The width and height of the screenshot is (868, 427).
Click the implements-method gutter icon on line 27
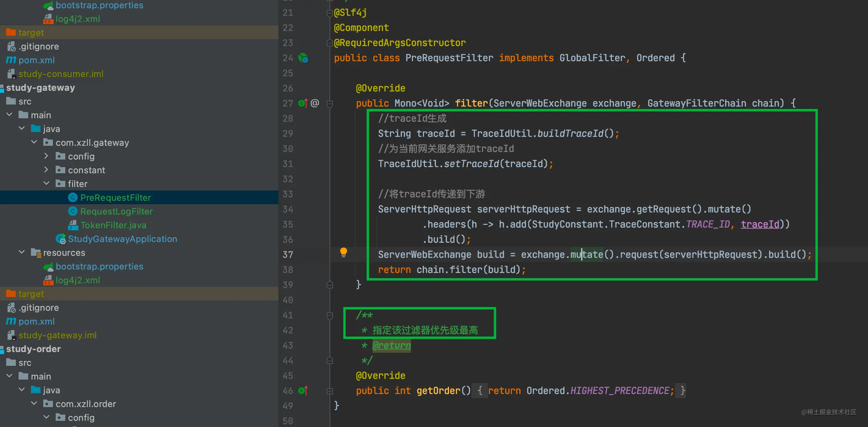pos(303,103)
